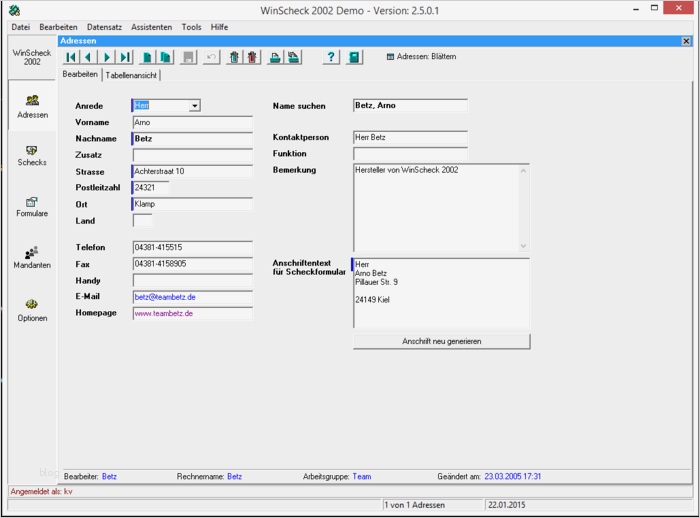Image resolution: width=700 pixels, height=518 pixels.
Task: Click the Fax number field
Action: (x=192, y=264)
